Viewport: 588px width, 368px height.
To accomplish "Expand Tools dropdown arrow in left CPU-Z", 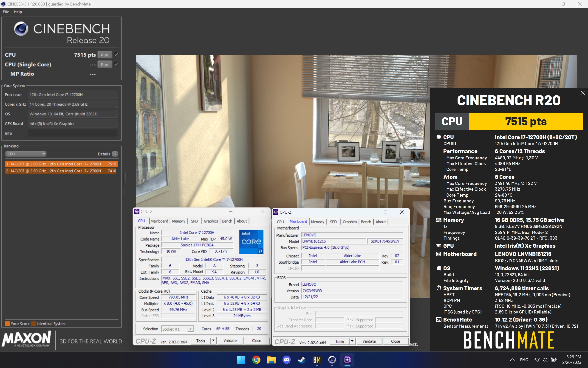I will click(213, 341).
